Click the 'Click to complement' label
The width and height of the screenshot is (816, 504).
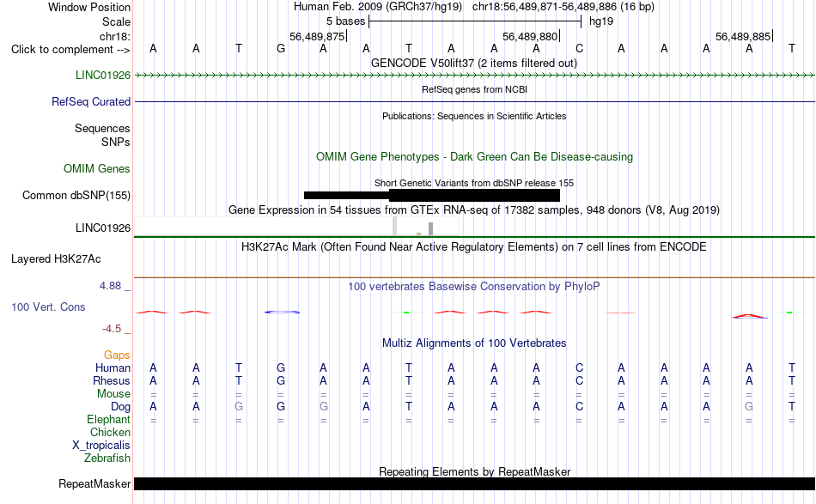[x=70, y=50]
